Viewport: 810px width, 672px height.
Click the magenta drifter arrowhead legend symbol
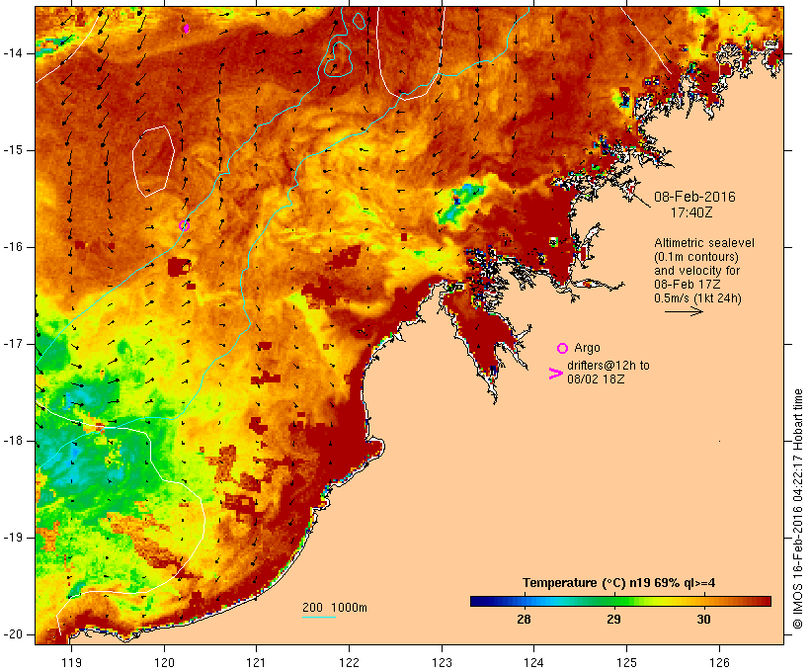[x=556, y=374]
